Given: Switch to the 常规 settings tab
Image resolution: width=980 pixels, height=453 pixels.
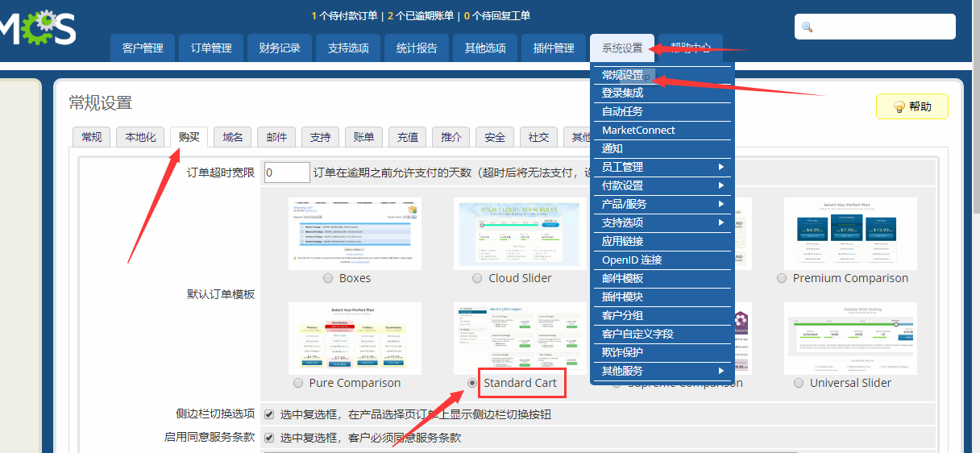Looking at the screenshot, I should 92,137.
